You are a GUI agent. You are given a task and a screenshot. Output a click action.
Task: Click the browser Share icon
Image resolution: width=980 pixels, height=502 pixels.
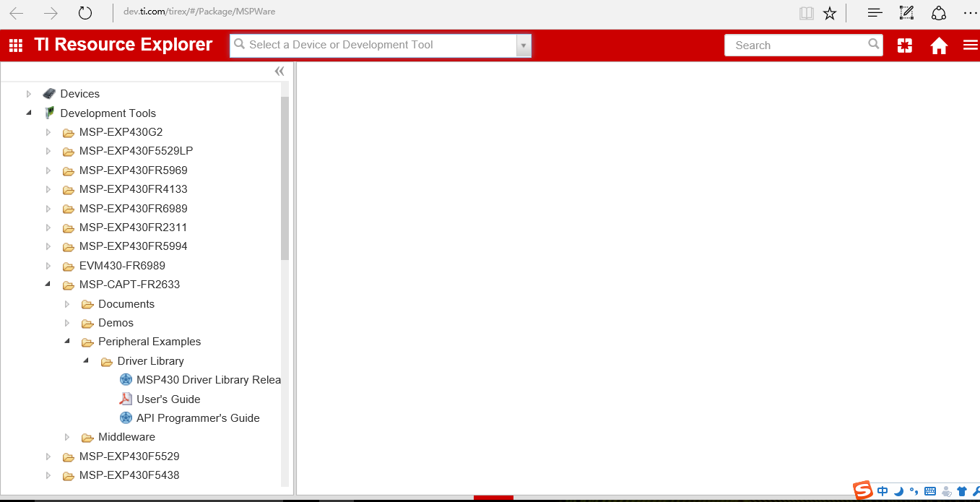tap(938, 13)
